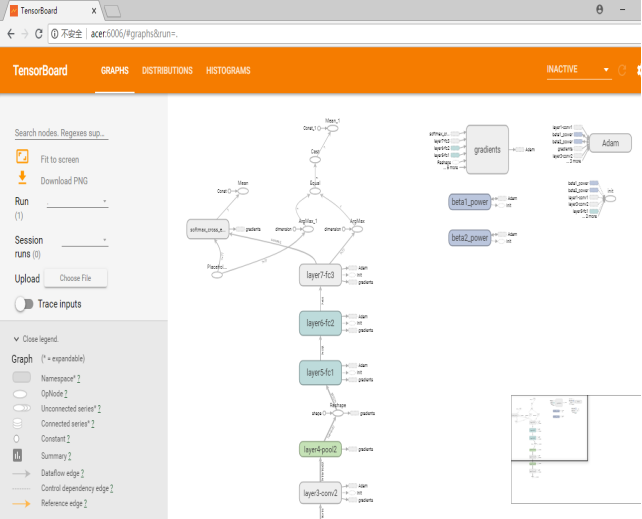This screenshot has width=642, height=519.
Task: Switch to the HISTOGRAMS tab
Action: pyautogui.click(x=228, y=70)
